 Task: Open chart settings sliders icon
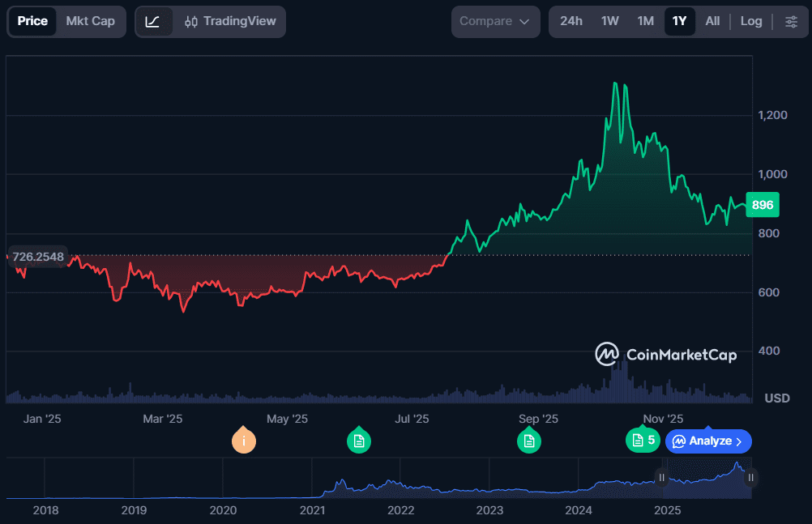click(x=791, y=21)
